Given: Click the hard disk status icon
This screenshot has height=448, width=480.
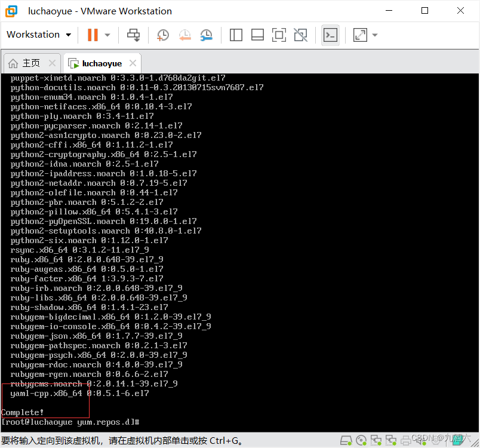Looking at the screenshot, I should (346, 441).
